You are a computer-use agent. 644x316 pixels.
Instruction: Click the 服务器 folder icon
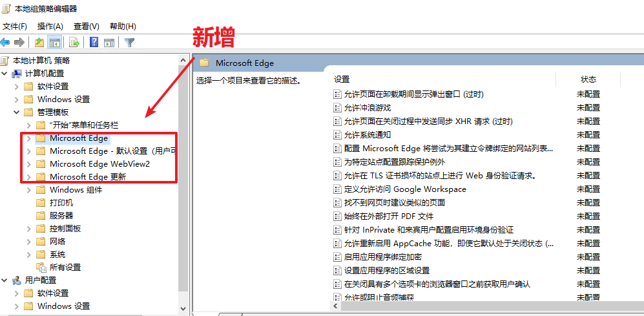[x=41, y=216]
